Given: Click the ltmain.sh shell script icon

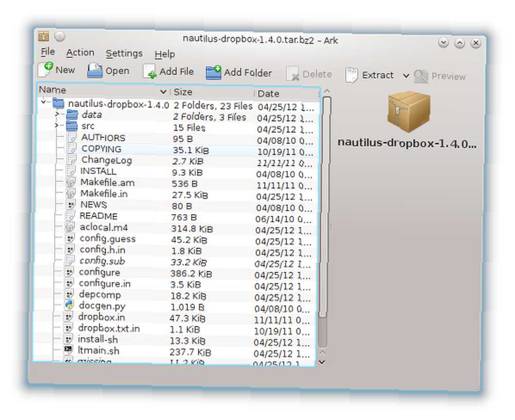Looking at the screenshot, I should click(x=68, y=350).
